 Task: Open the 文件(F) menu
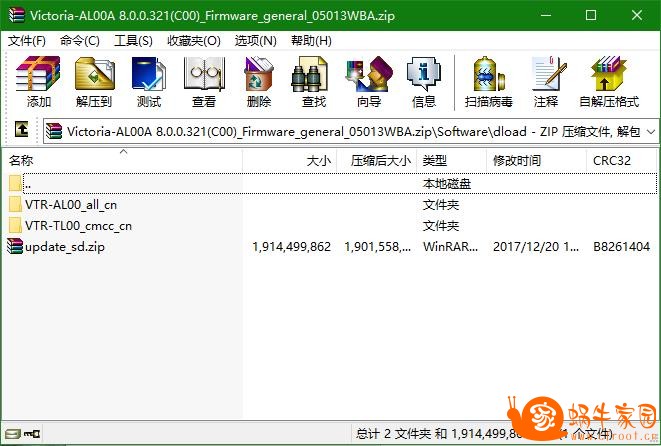tap(27, 41)
